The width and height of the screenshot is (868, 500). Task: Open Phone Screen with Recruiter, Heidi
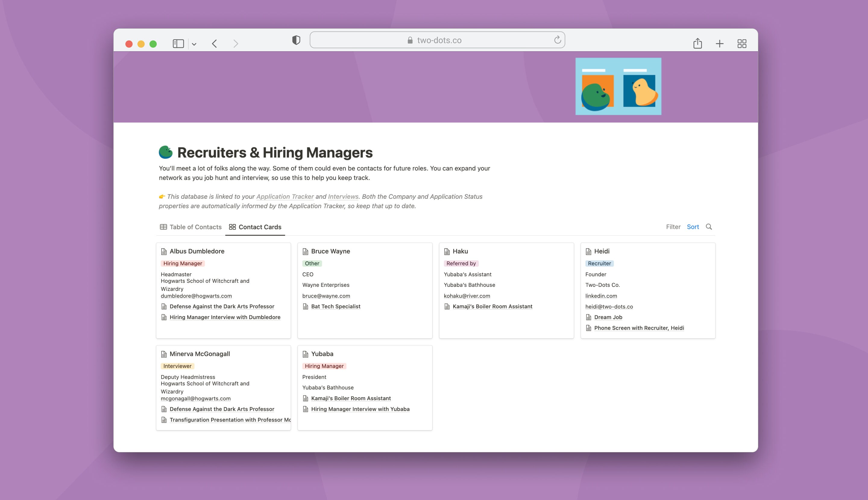coord(639,328)
